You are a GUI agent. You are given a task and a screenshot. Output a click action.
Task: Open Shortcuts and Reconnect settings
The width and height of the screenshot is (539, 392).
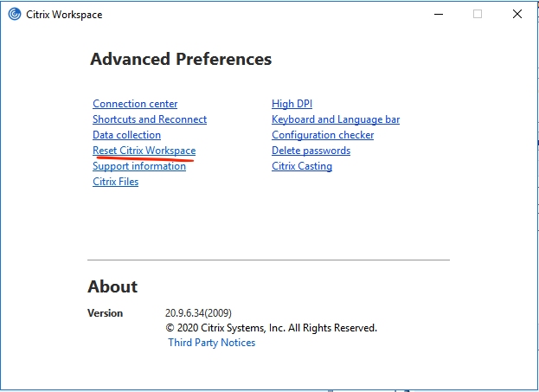[150, 119]
